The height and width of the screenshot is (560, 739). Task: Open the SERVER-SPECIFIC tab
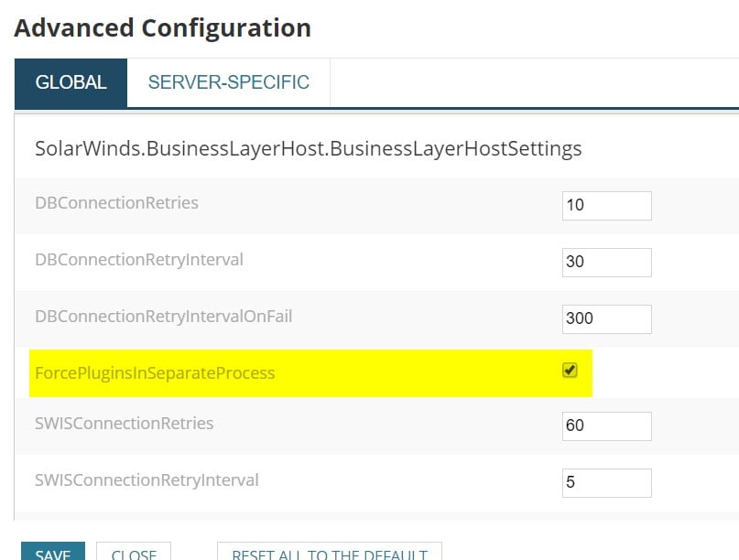point(229,82)
